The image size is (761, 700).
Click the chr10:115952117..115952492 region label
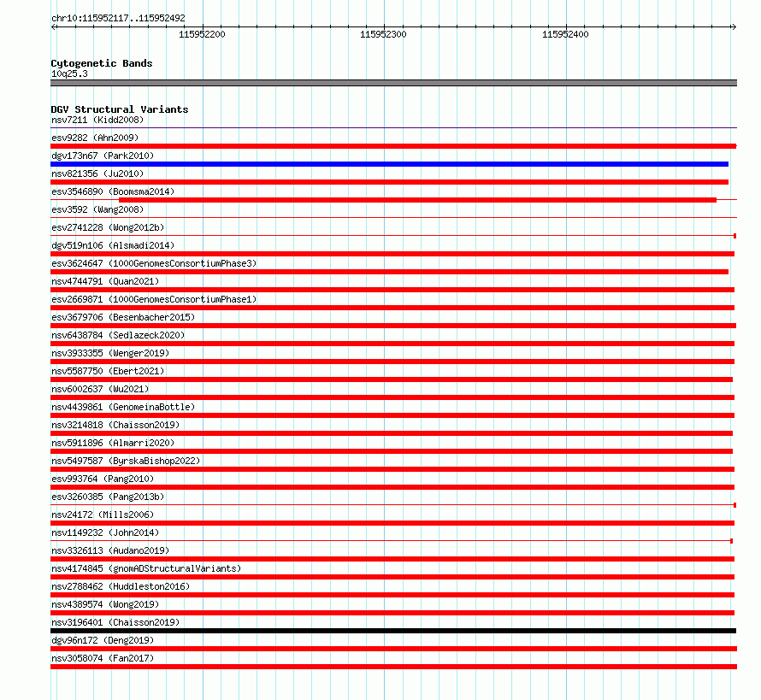(118, 18)
